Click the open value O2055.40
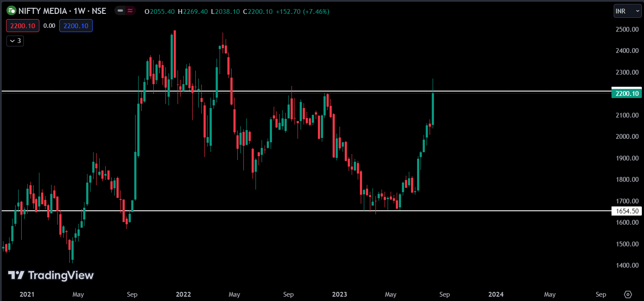644x301 pixels. pos(160,11)
